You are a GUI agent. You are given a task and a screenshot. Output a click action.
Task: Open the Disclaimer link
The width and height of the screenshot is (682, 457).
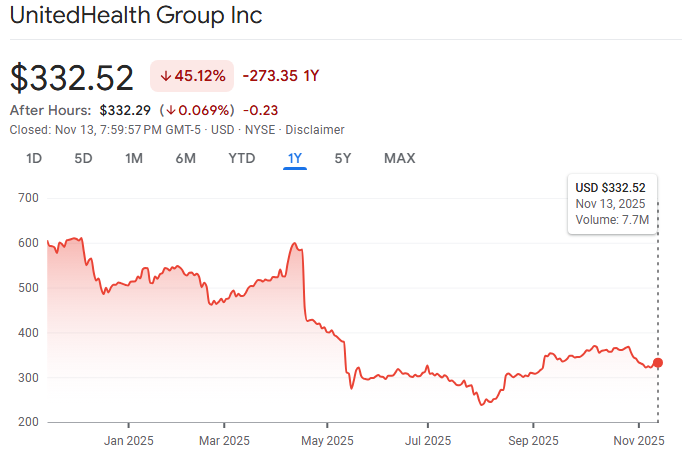tap(315, 130)
